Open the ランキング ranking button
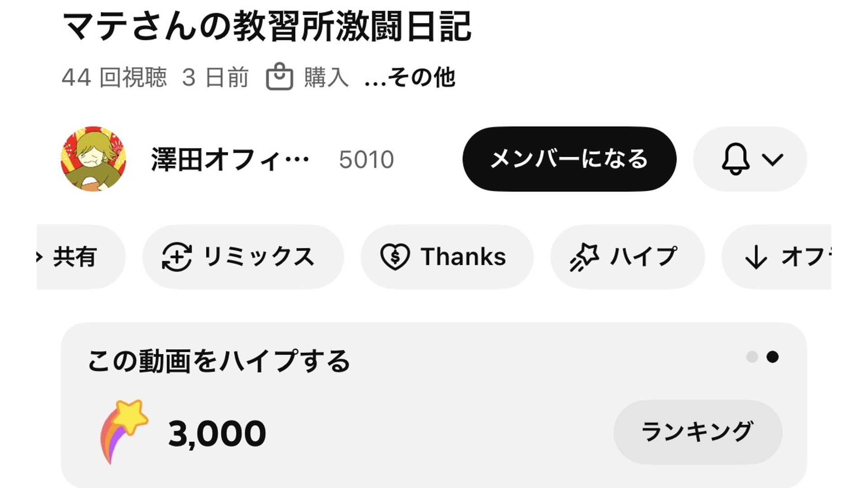The image size is (868, 488). [698, 432]
